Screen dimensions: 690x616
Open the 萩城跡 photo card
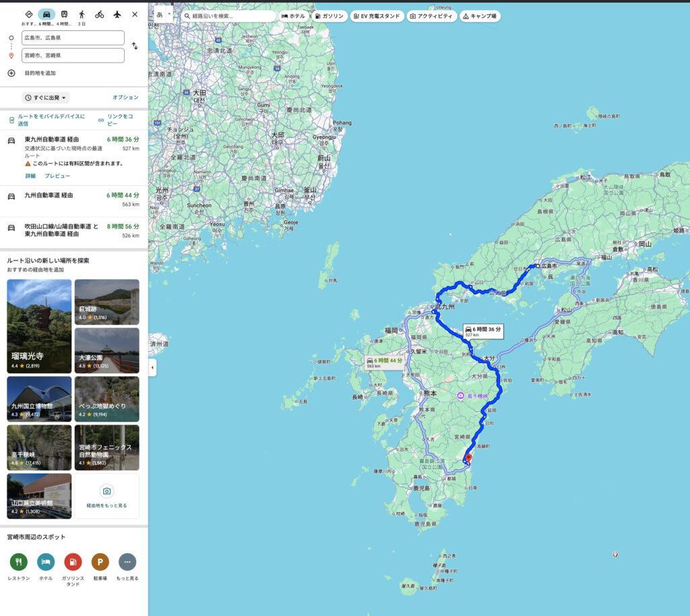pos(107,302)
